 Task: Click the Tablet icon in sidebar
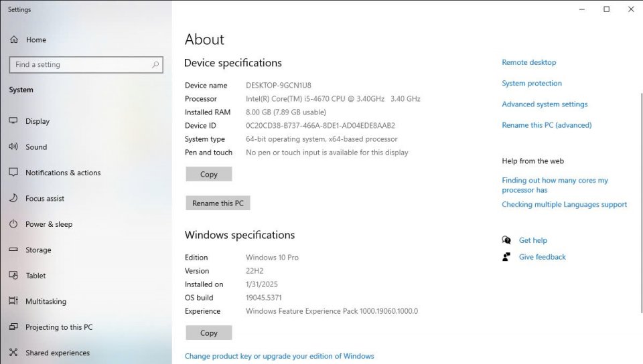point(13,276)
